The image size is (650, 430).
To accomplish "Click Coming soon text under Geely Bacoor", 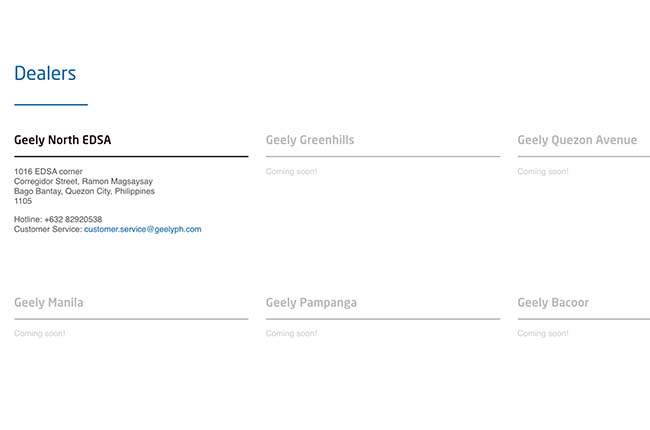I will [543, 333].
